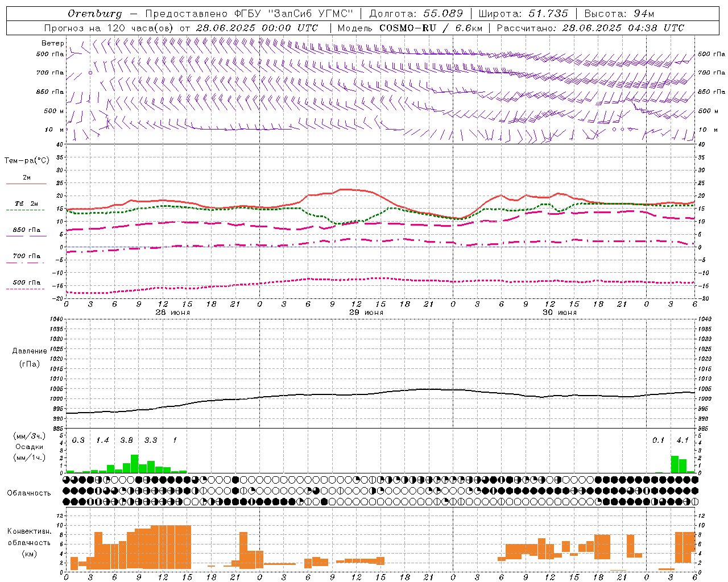Click the 3.3 precipitation total

(151, 440)
